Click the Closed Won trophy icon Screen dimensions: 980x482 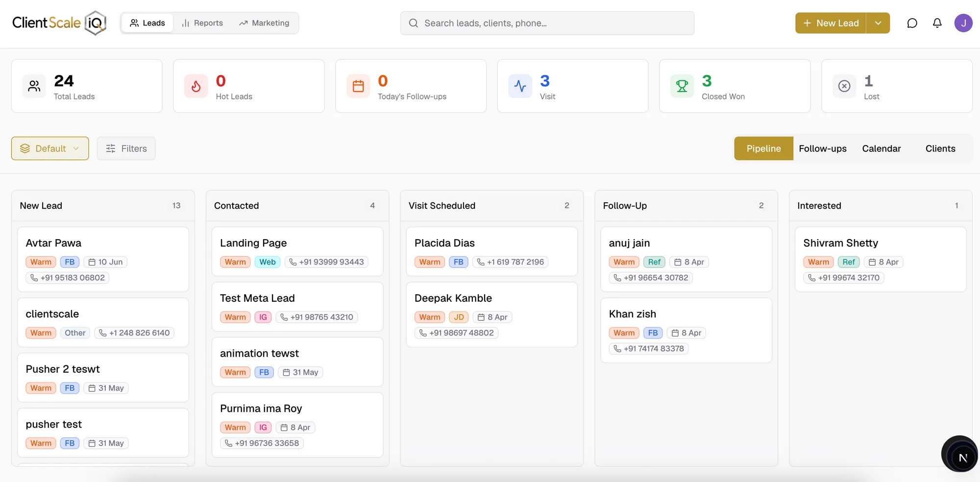click(x=682, y=86)
